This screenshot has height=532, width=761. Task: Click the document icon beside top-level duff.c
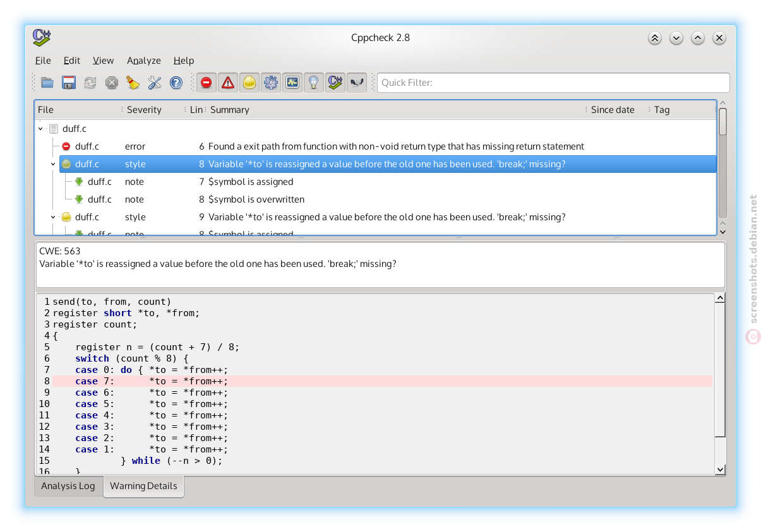coord(54,129)
